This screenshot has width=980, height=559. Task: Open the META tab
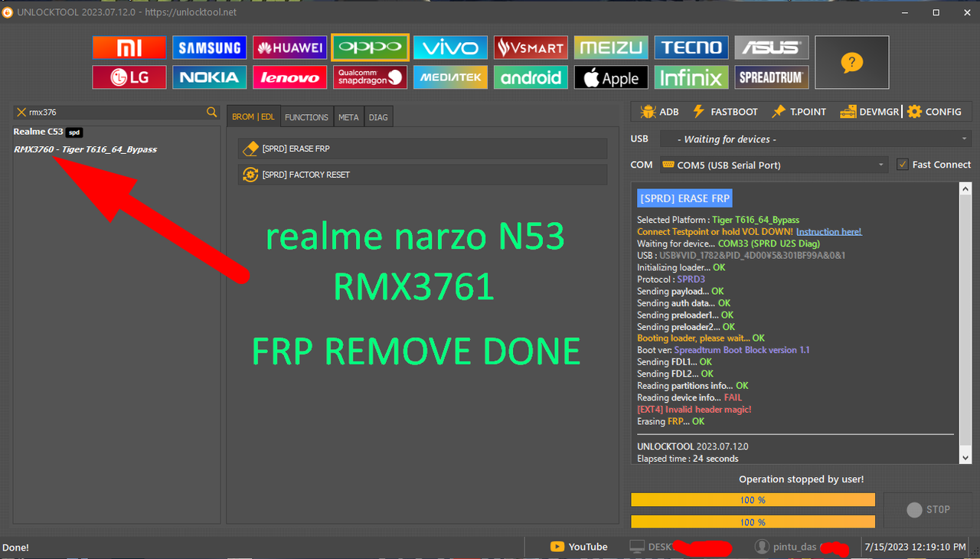(x=348, y=116)
